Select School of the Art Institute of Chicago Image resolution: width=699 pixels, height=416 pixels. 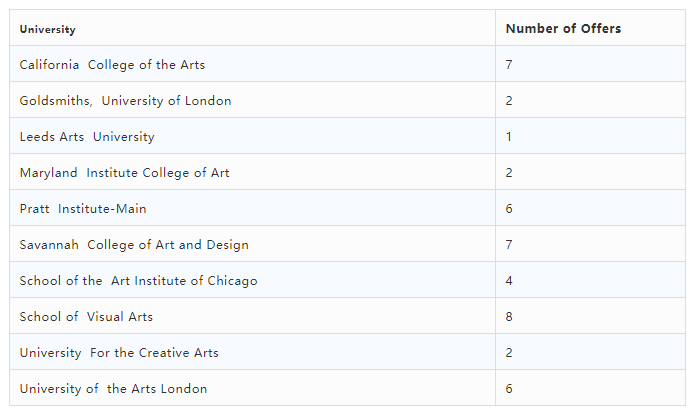[x=138, y=281]
